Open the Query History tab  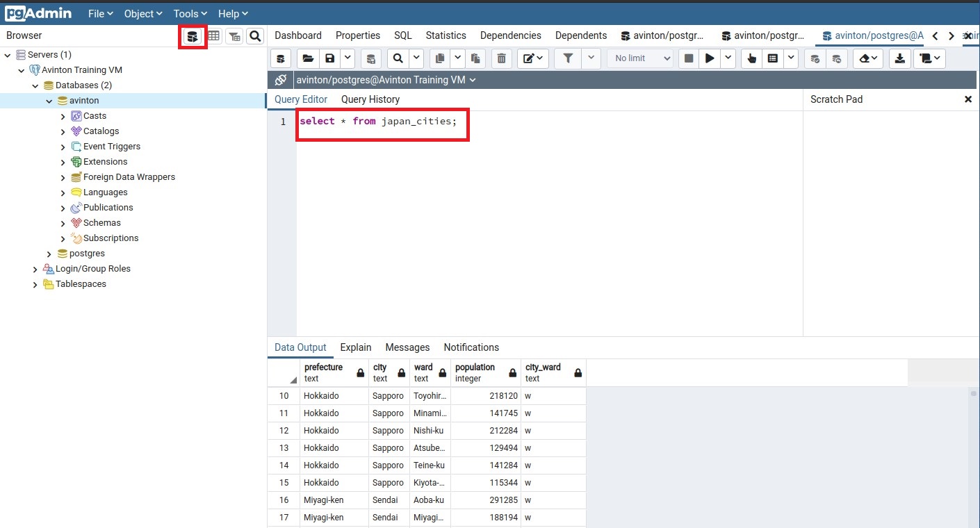[x=370, y=99]
